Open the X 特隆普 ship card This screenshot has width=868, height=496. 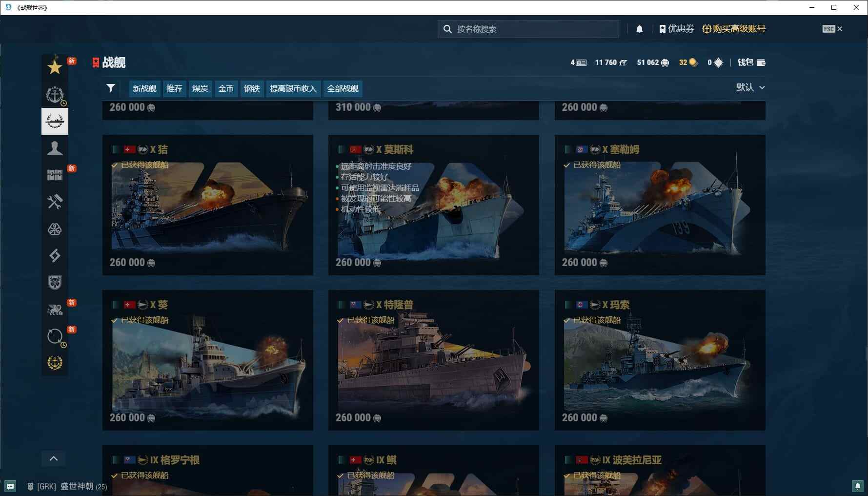434,360
